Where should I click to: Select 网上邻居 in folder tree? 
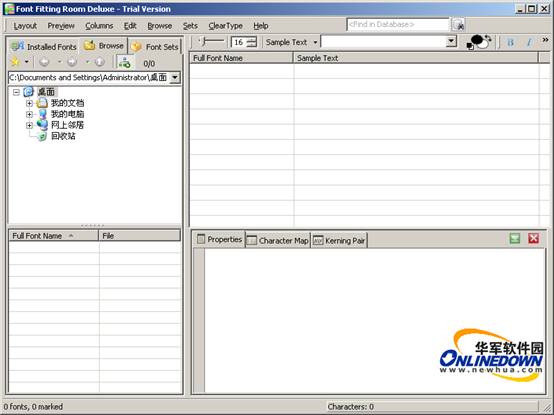67,125
